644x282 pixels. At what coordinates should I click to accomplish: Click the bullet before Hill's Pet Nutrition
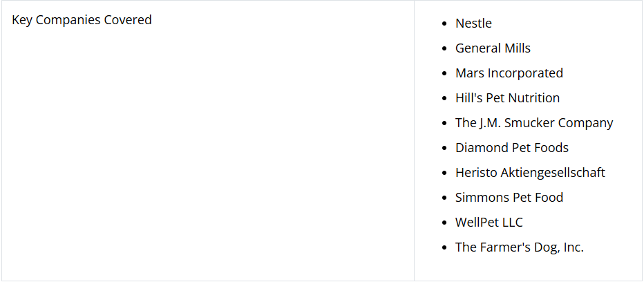444,98
